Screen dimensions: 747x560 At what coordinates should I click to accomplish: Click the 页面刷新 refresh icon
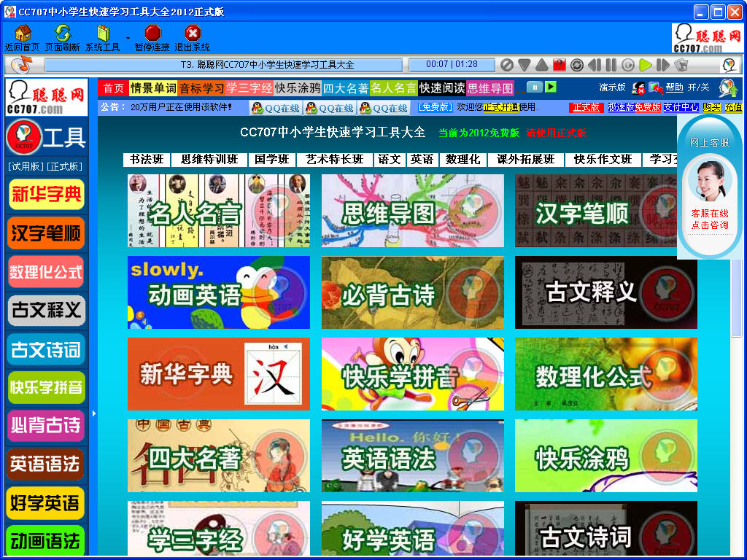point(64,34)
